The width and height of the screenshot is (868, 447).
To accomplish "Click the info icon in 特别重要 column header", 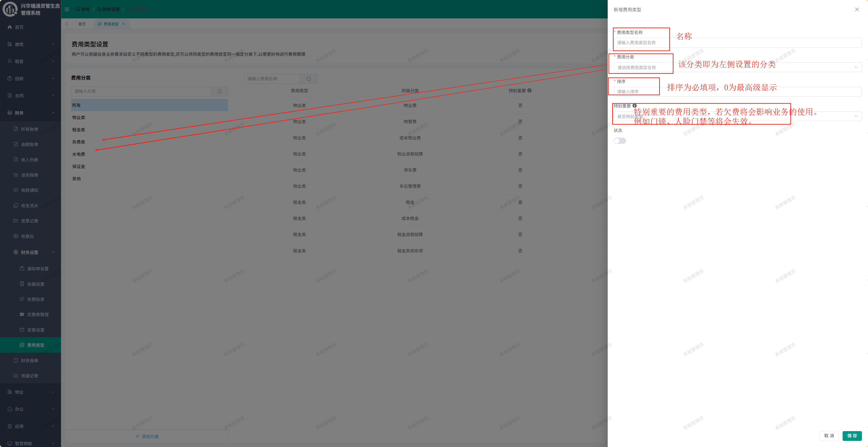I will [x=529, y=91].
